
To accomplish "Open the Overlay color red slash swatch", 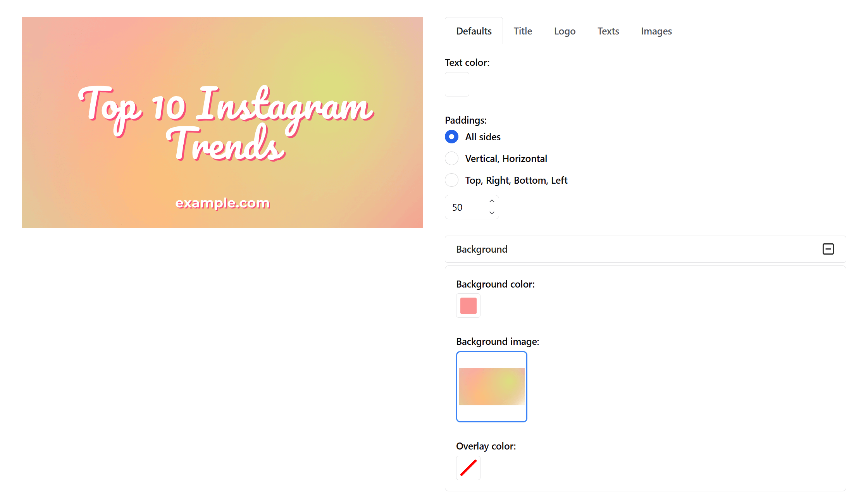I will pyautogui.click(x=468, y=468).
